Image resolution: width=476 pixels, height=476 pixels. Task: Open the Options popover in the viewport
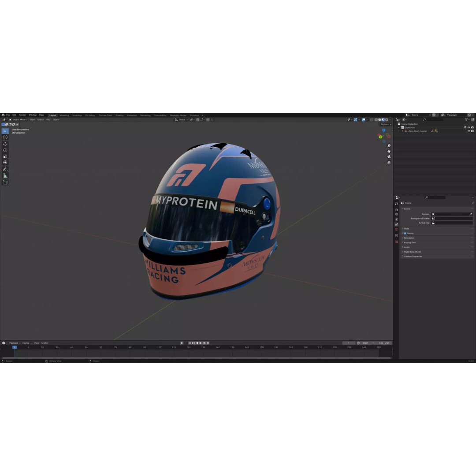[384, 124]
